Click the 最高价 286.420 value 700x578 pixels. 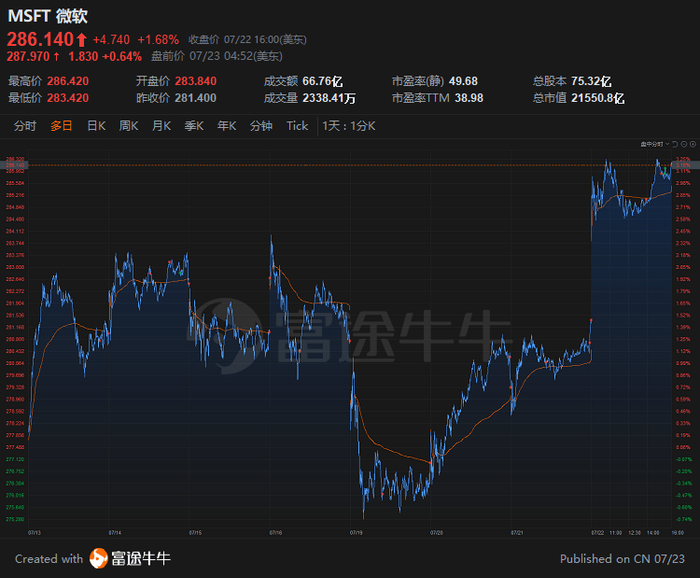[68, 81]
